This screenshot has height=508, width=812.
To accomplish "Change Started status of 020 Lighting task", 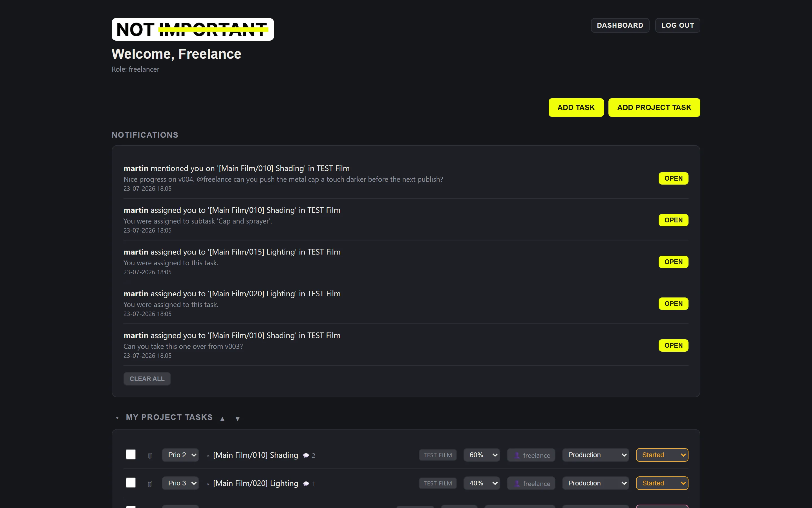I will pos(662,483).
